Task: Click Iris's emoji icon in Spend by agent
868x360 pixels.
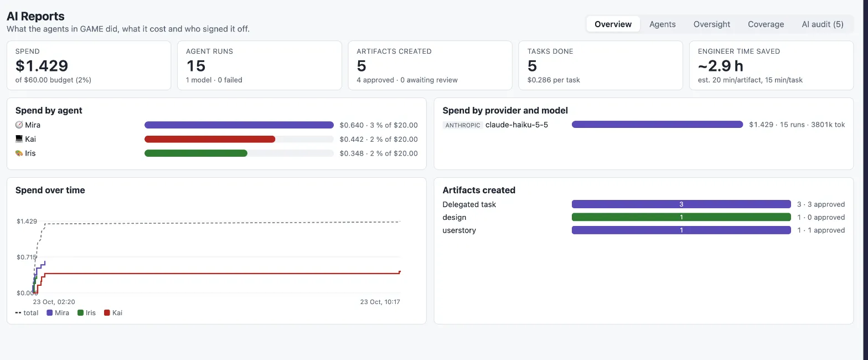Action: pos(19,153)
